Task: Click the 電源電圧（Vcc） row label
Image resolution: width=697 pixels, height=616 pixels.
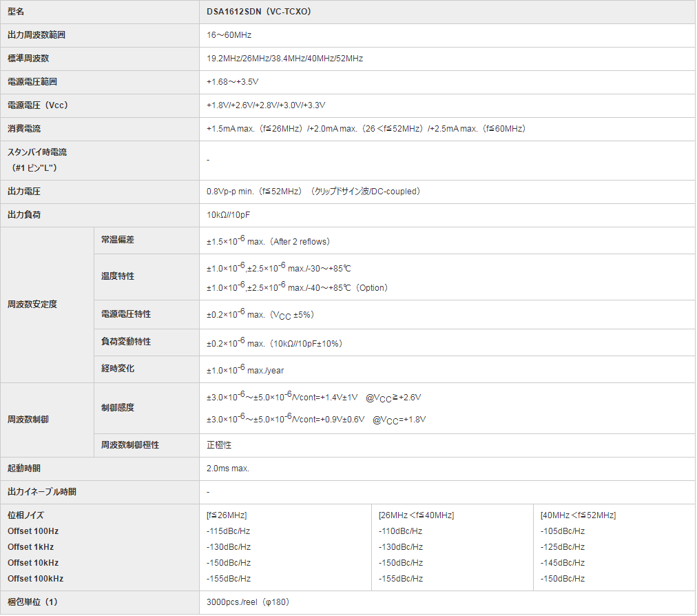Action: [38, 105]
